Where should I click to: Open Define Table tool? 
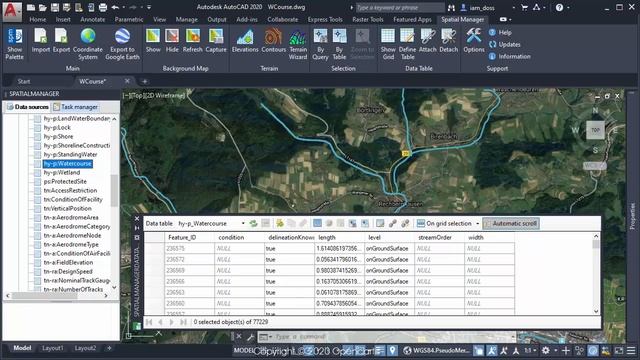click(407, 43)
